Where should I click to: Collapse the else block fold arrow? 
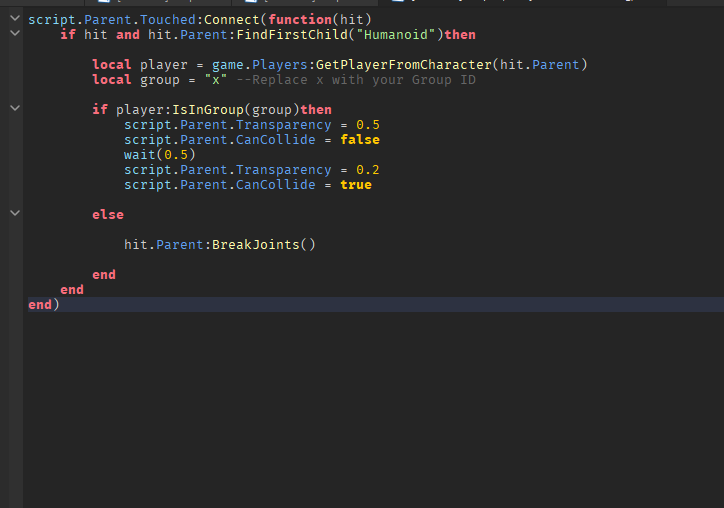pos(14,214)
